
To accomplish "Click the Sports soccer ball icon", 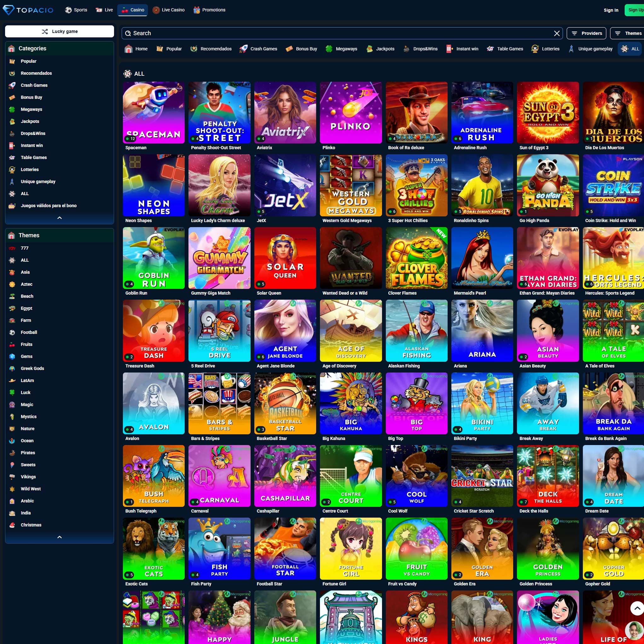I will [x=68, y=10].
